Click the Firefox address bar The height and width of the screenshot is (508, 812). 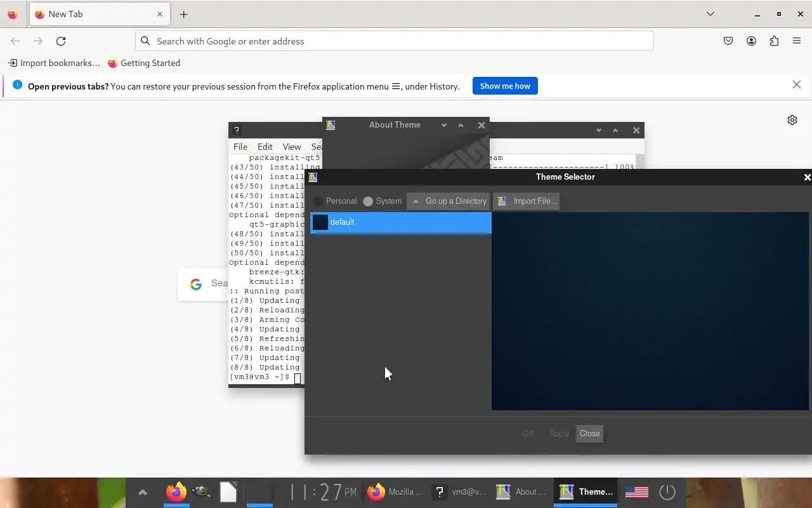pos(395,41)
